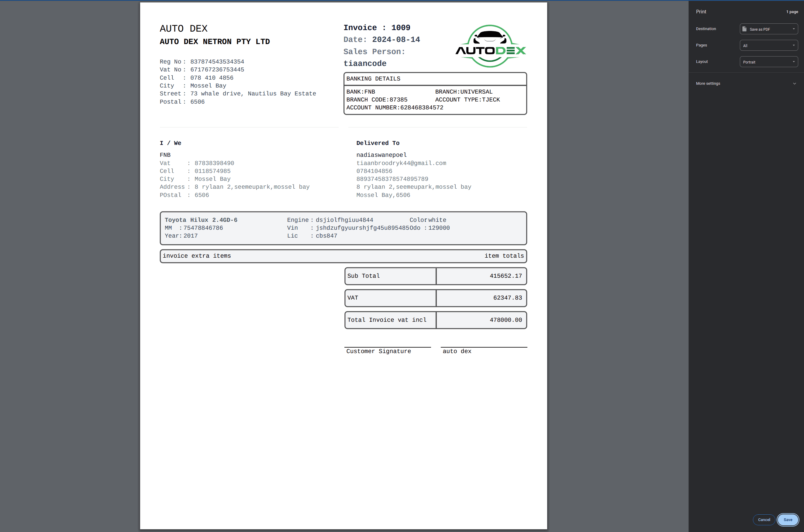Viewport: 804px width, 532px height.
Task: Click the Cancel button
Action: 764,520
